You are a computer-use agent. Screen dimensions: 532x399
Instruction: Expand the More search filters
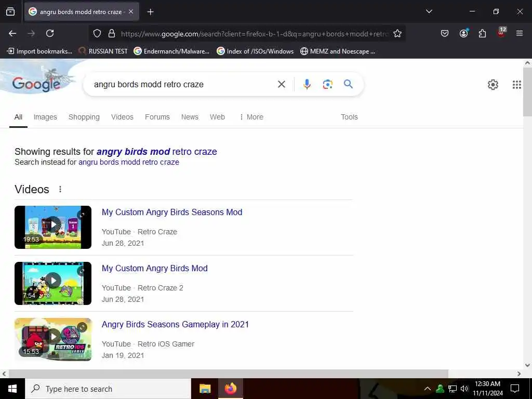point(251,117)
